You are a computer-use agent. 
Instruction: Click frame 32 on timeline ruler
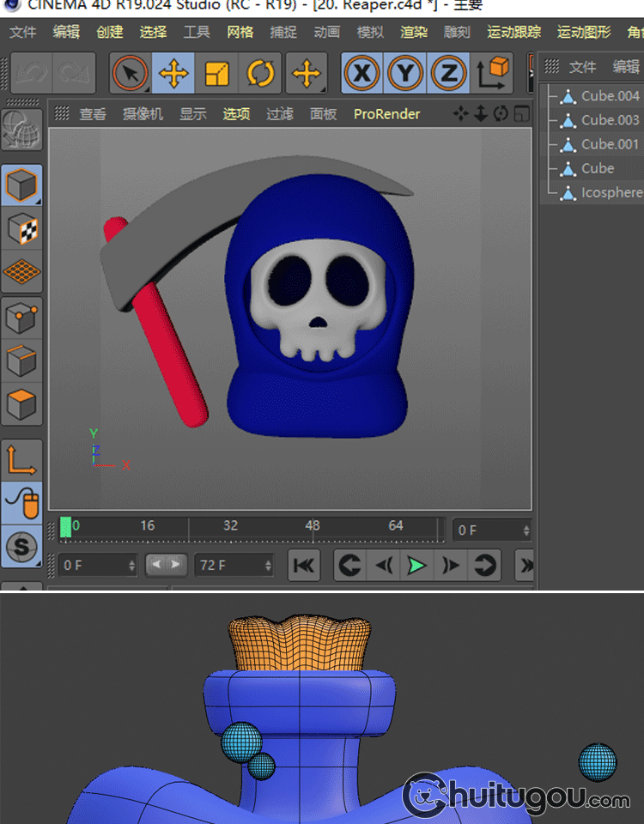pos(230,527)
